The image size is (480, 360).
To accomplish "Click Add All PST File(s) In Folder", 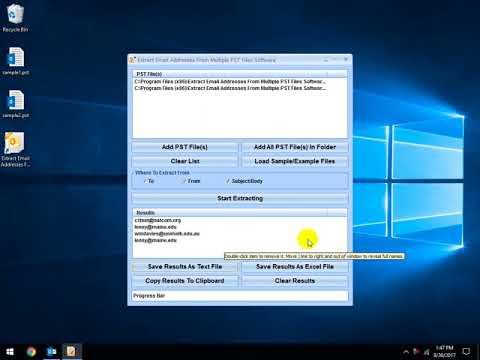I will (295, 147).
